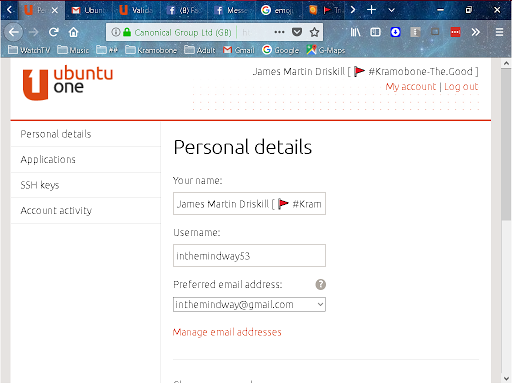Image resolution: width=512 pixels, height=384 pixels.
Task: Click Manage email addresses link
Action: coord(227,332)
